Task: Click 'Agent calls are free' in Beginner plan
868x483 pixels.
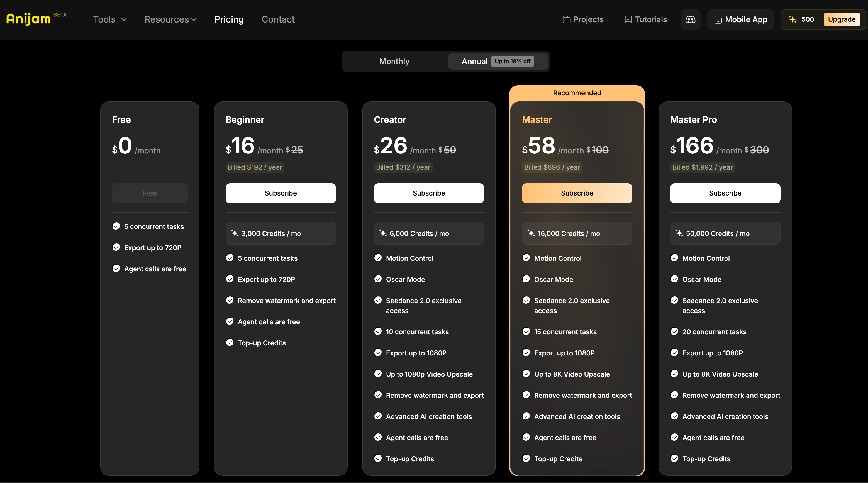Action: pyautogui.click(x=269, y=322)
